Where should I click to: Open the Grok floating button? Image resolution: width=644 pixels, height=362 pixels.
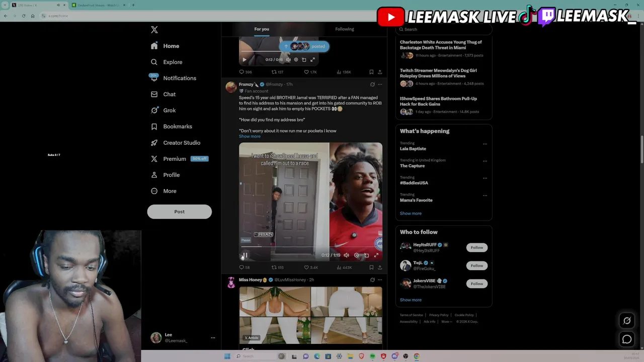tap(627, 320)
